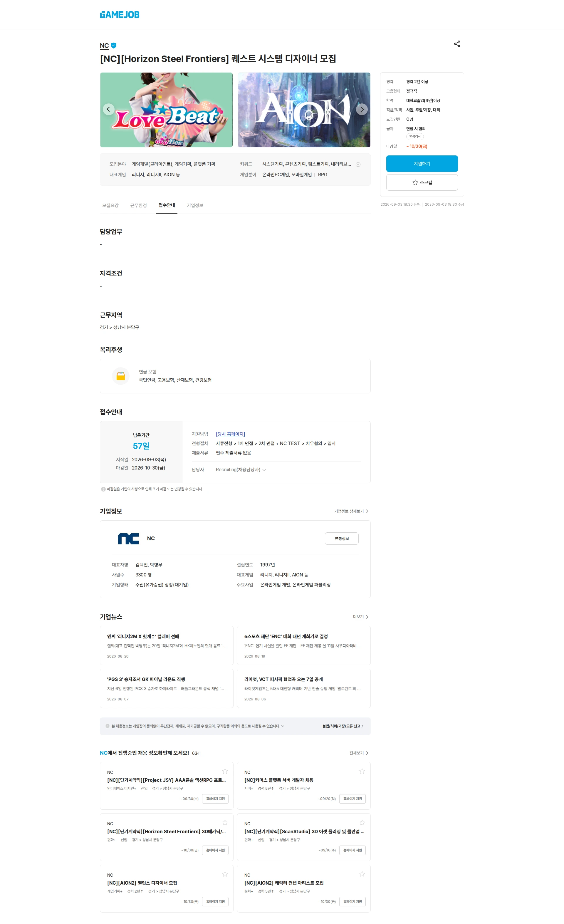Viewport: 564px width, 924px height.
Task: Bookmark the AION2 캐릭터 컨셉 아티스트 job
Action: coord(362,874)
